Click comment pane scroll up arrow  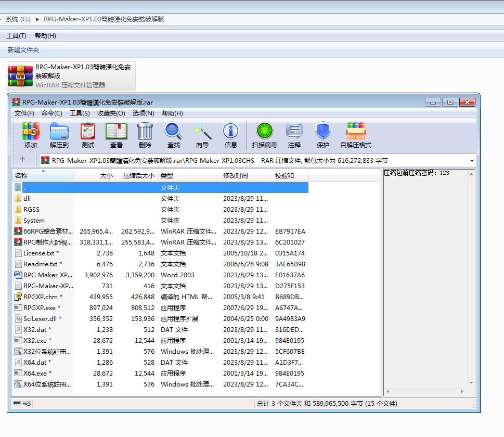coord(471,174)
